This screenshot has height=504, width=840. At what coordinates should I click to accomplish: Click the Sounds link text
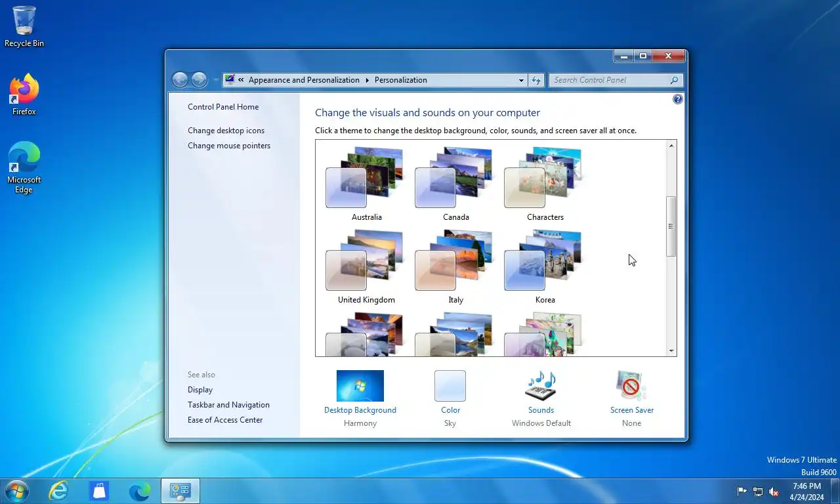point(541,410)
